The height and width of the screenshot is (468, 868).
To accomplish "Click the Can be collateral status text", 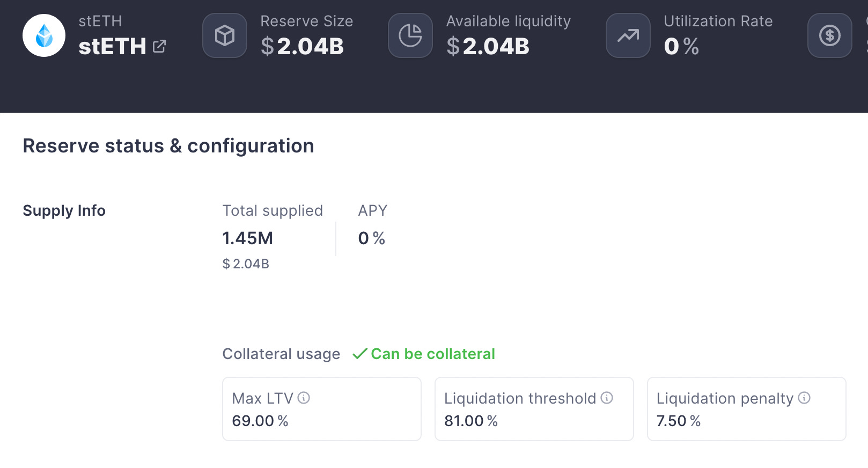I will 433,354.
